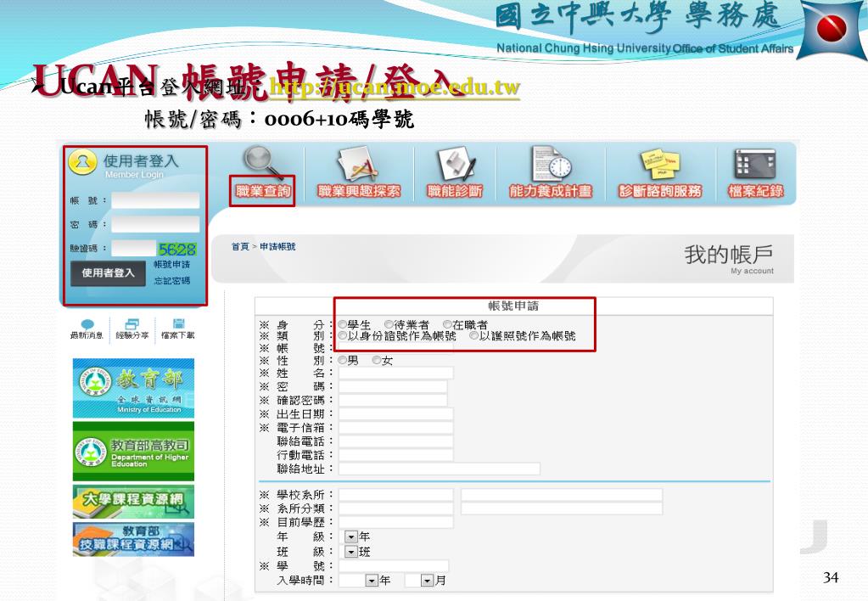Click the 學號 student ID field

coord(394,566)
